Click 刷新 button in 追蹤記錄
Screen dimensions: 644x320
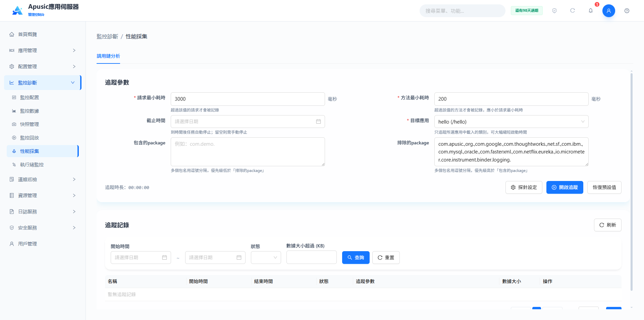tap(607, 225)
